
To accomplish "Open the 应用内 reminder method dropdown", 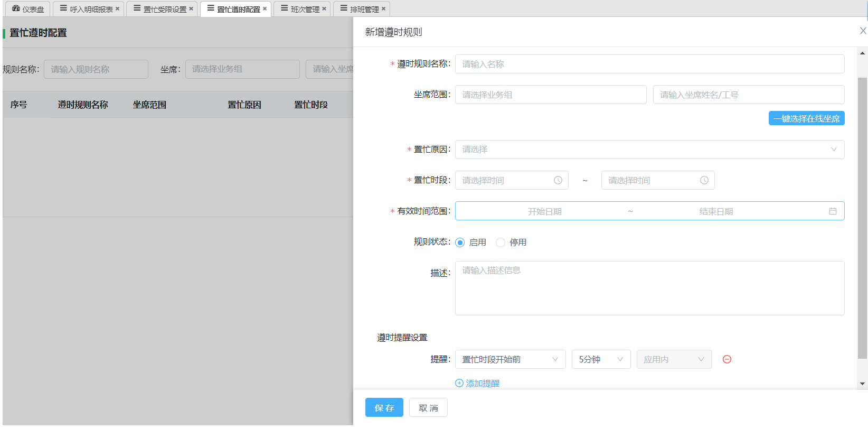I will click(x=674, y=359).
